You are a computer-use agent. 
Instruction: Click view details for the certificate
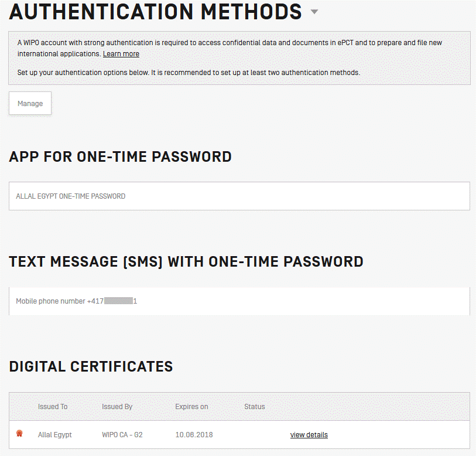click(x=309, y=434)
